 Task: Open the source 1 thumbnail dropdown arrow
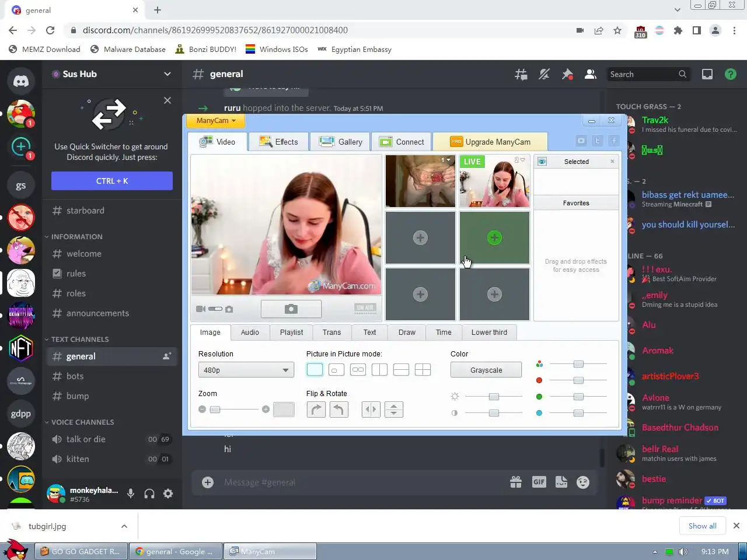click(448, 160)
